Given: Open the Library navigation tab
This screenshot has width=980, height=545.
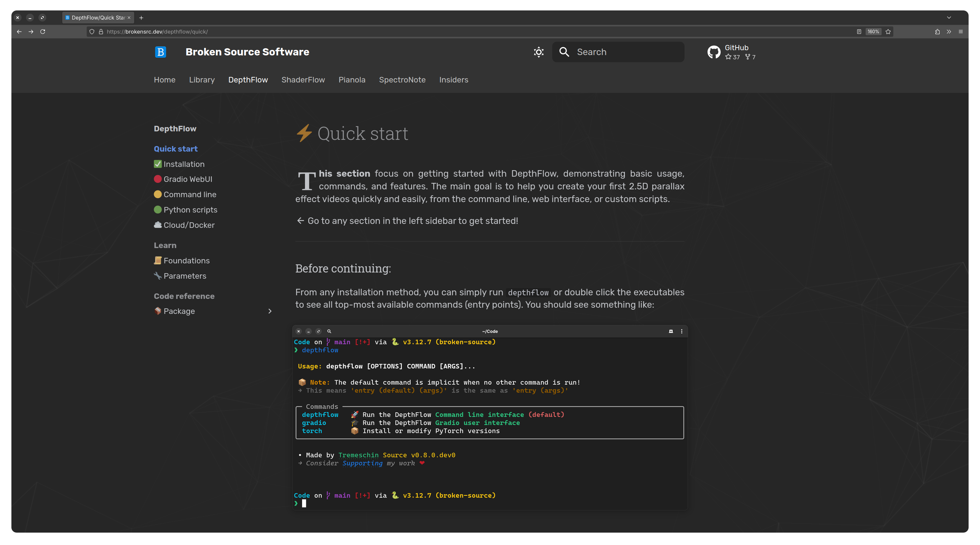Looking at the screenshot, I should click(x=202, y=80).
